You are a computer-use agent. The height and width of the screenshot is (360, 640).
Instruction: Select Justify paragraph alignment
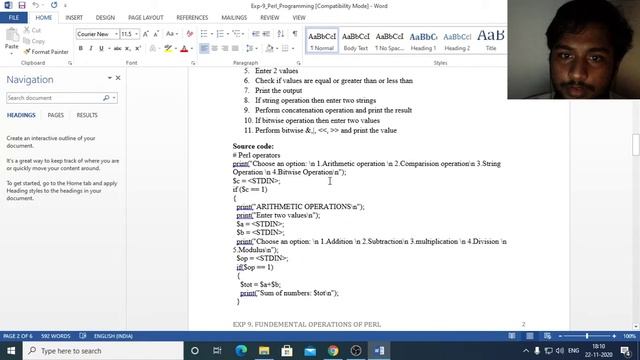tap(235, 49)
